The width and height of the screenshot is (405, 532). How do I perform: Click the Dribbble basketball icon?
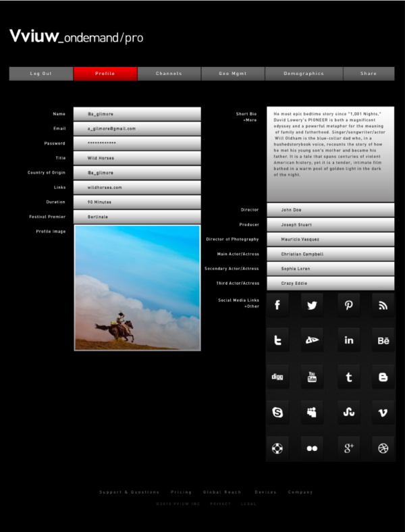(x=383, y=448)
